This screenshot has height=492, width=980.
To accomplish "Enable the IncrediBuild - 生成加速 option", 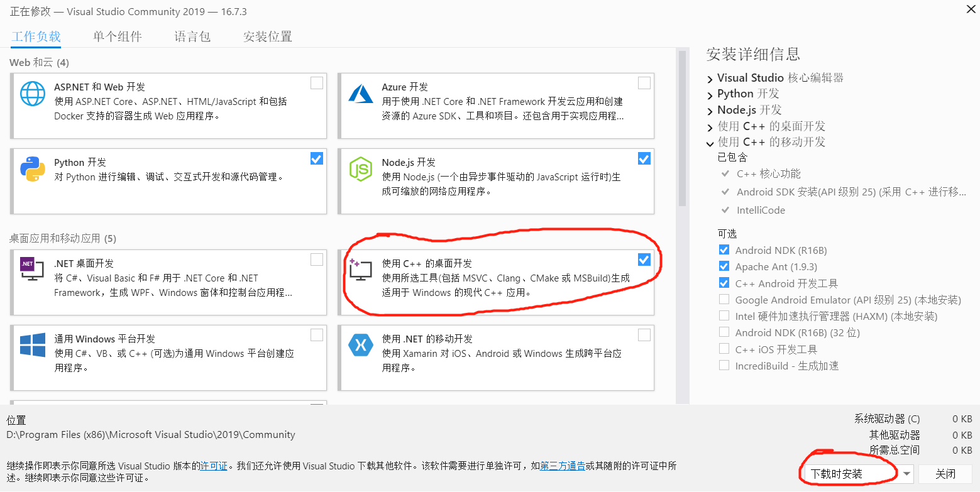I will point(724,364).
